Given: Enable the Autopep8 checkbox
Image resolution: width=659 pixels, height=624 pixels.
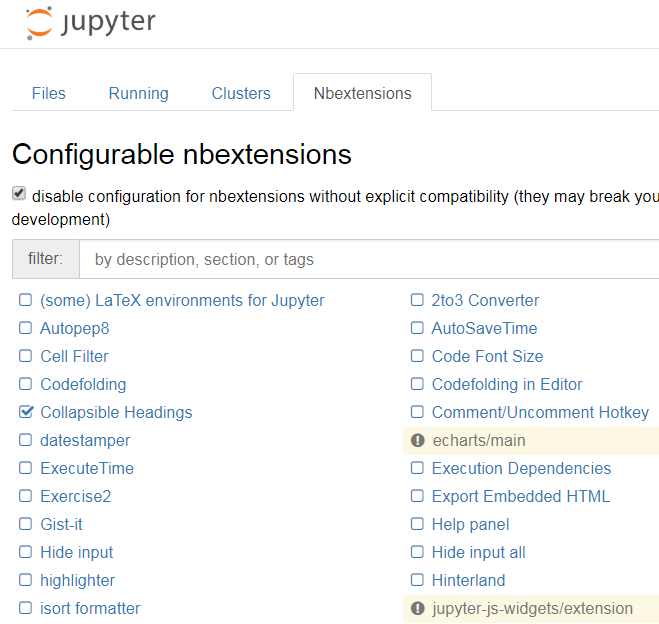Looking at the screenshot, I should (26, 328).
